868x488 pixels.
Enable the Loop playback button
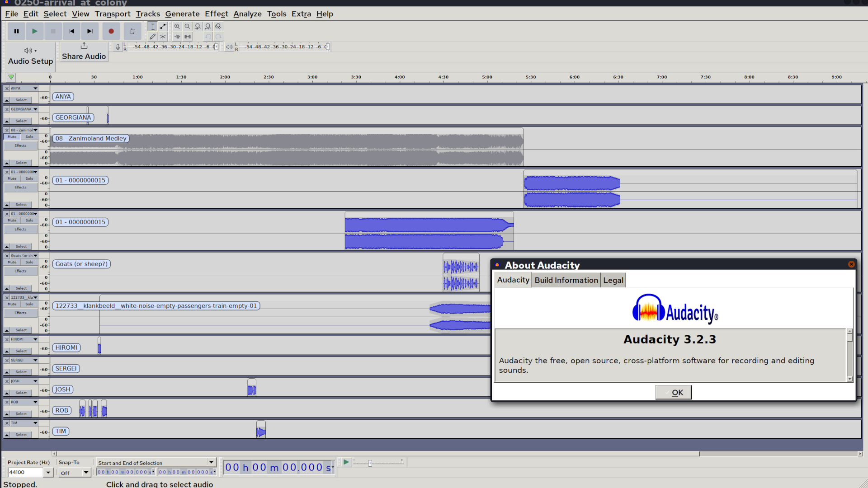[132, 31]
